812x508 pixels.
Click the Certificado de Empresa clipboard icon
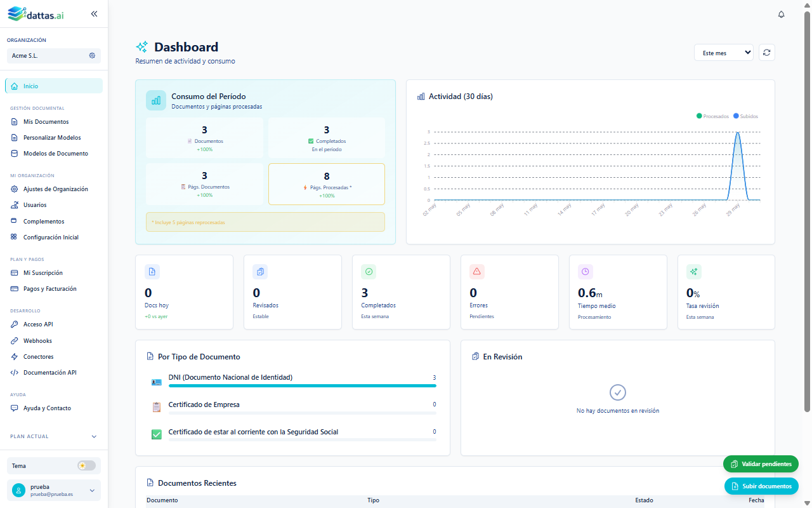[157, 408]
